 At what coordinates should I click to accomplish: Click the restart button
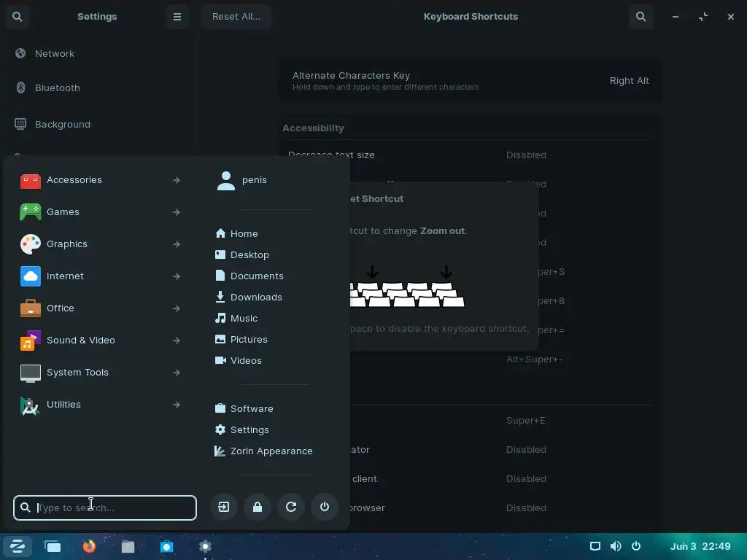tap(291, 507)
